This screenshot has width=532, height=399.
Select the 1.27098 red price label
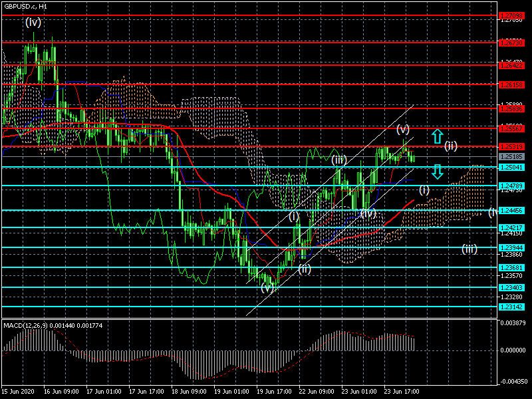pos(511,15)
